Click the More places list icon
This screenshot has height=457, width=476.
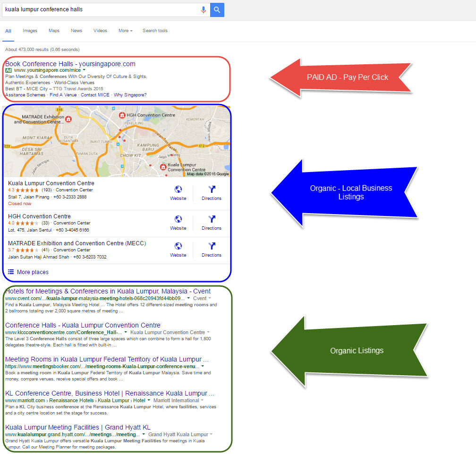click(10, 272)
